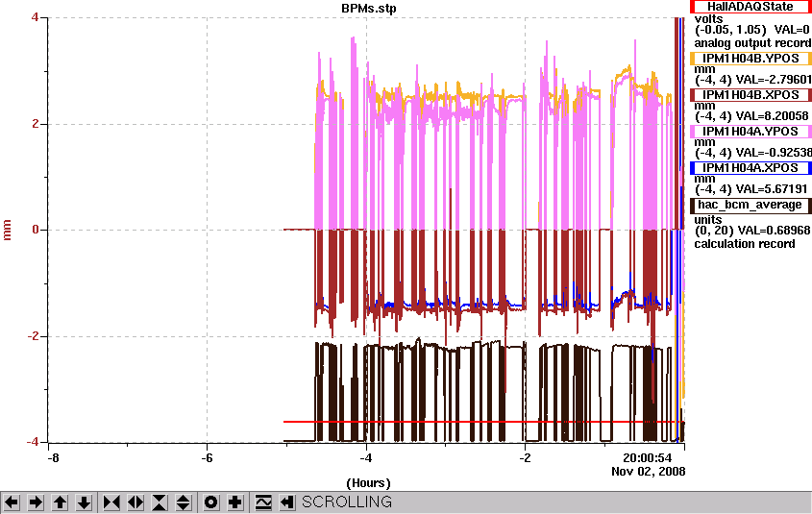
Task: Shift the graph down using down arrow
Action: 85,502
